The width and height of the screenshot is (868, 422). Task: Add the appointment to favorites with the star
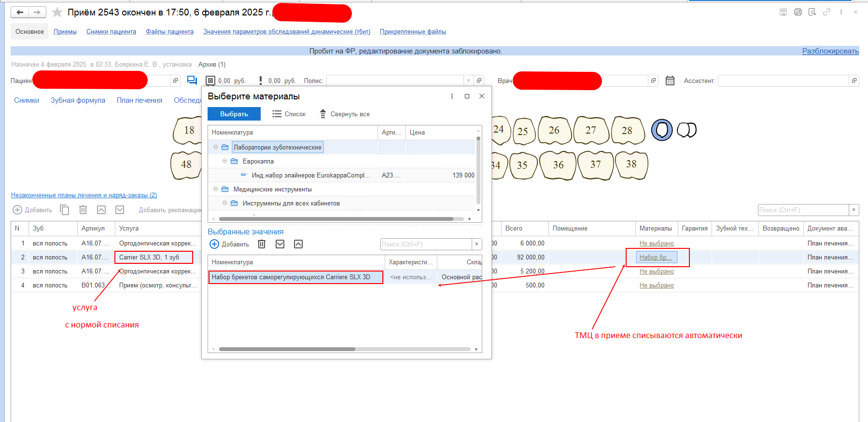[x=57, y=13]
